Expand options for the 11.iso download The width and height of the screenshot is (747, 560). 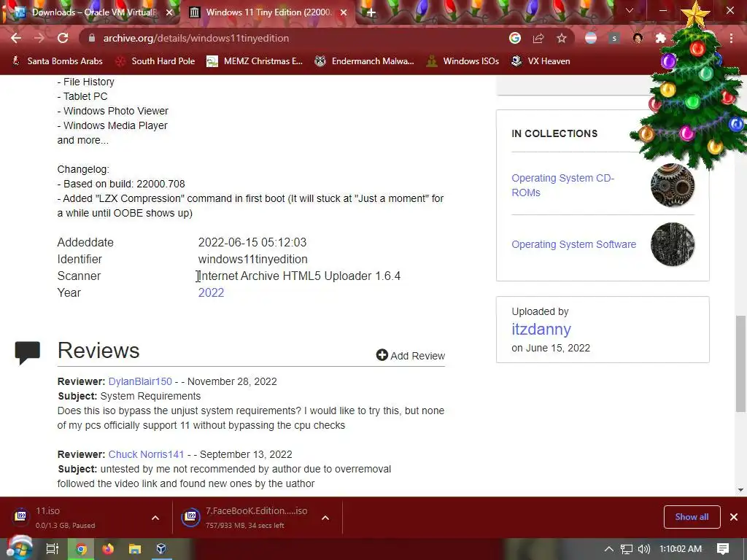tap(155, 518)
